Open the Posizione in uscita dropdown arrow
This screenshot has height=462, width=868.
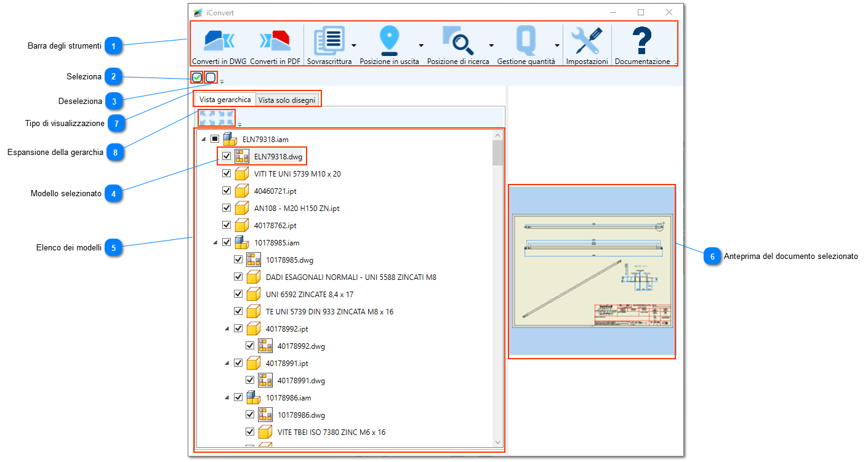[x=422, y=45]
